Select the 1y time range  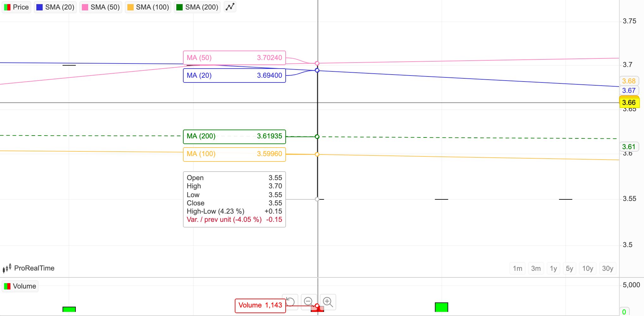[553, 269]
